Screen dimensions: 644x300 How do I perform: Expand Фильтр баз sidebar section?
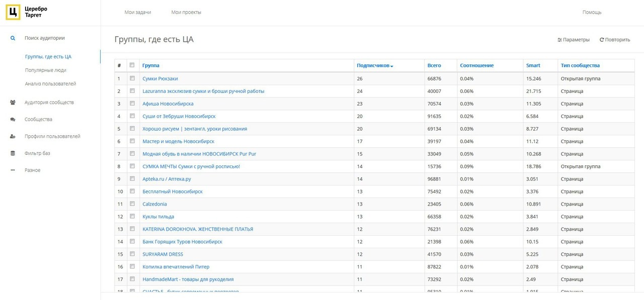[37, 153]
